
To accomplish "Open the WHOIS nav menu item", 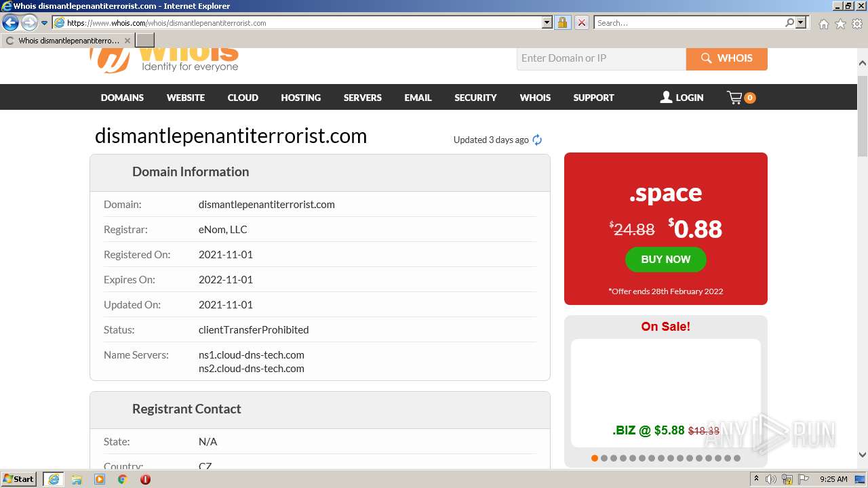I will pos(535,98).
